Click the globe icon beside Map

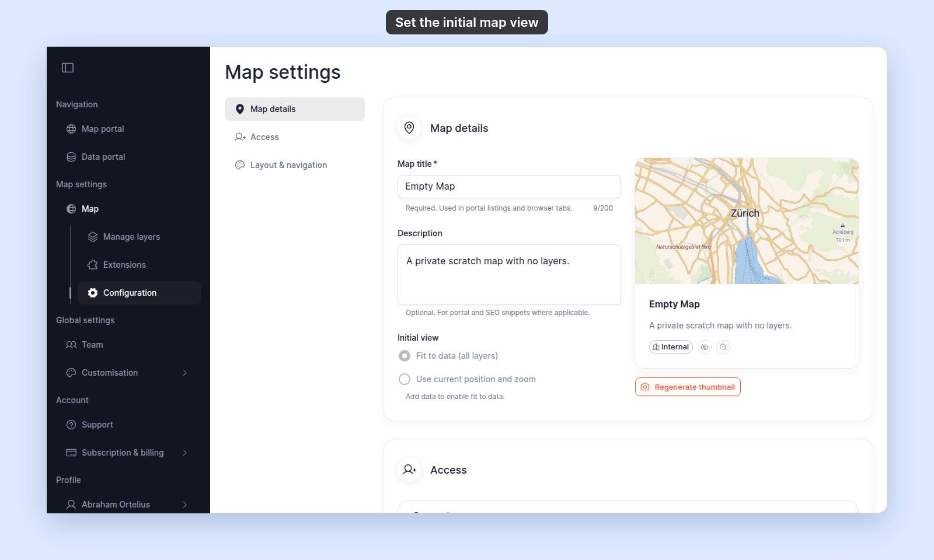tap(71, 209)
